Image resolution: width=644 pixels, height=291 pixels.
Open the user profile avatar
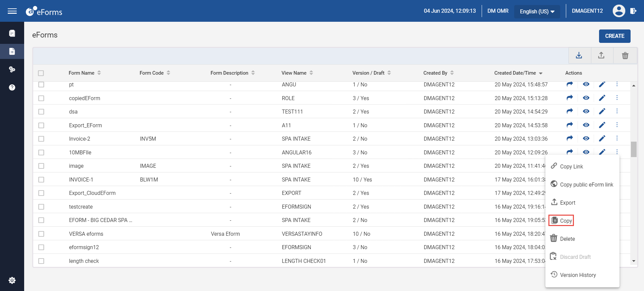(x=619, y=11)
